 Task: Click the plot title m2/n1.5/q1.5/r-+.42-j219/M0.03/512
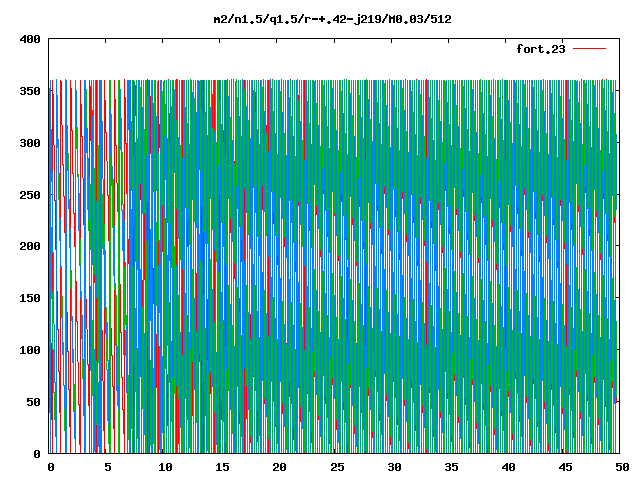pos(333,20)
